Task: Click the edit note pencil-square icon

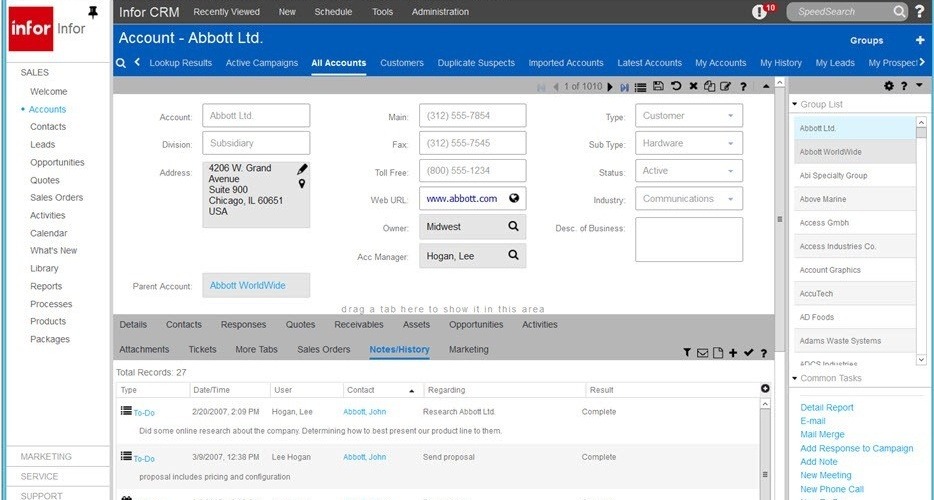Action: point(726,86)
